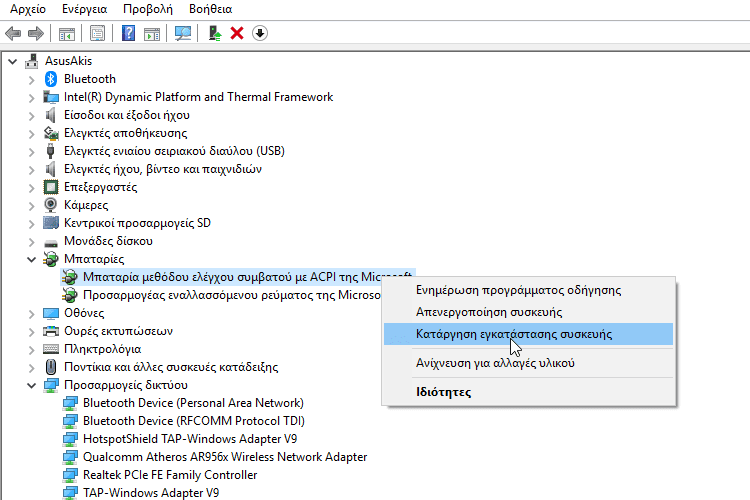Click the Back arrow toolbar icon
This screenshot has width=750, height=500.
pos(13,33)
